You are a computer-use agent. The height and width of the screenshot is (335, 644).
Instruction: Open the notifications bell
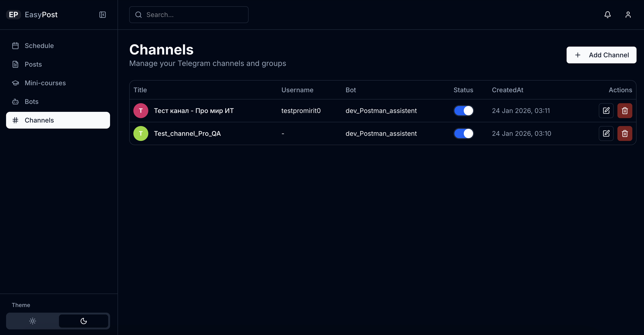607,15
